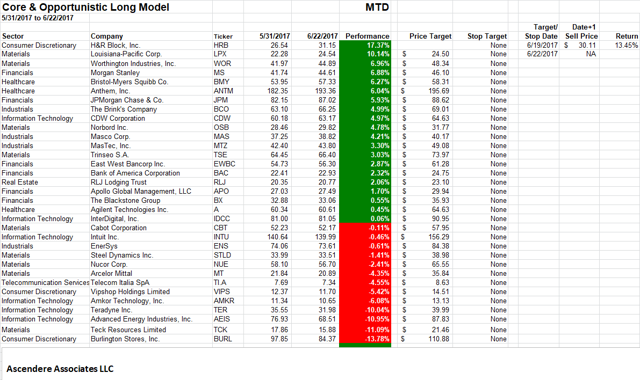Image resolution: width=640 pixels, height=380 pixels.
Task: Select the 17.37% green performance cell
Action: (x=365, y=45)
